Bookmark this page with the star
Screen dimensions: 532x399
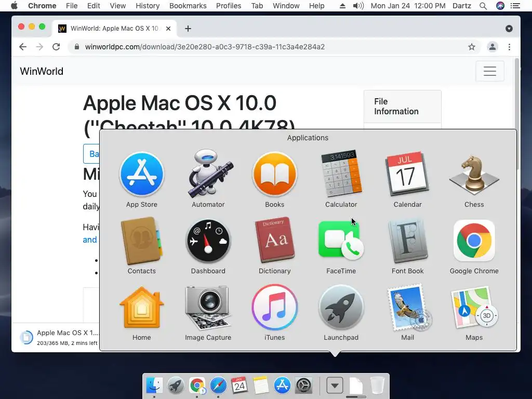coord(471,47)
